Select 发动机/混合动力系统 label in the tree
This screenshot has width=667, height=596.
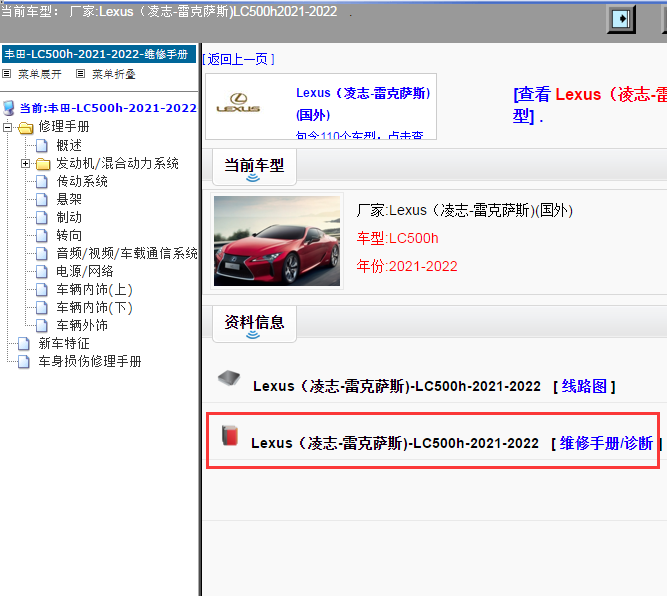click(117, 163)
